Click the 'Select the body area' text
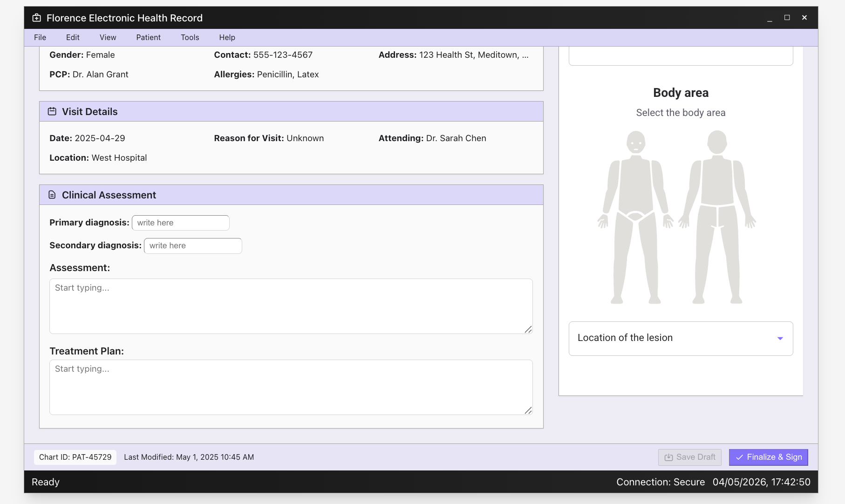The image size is (845, 504). [681, 113]
